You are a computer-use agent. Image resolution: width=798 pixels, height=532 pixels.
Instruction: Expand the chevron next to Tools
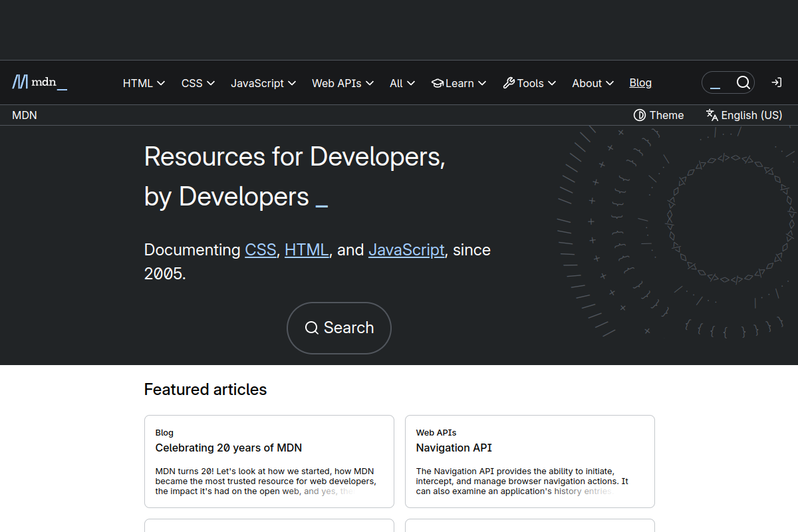point(552,83)
